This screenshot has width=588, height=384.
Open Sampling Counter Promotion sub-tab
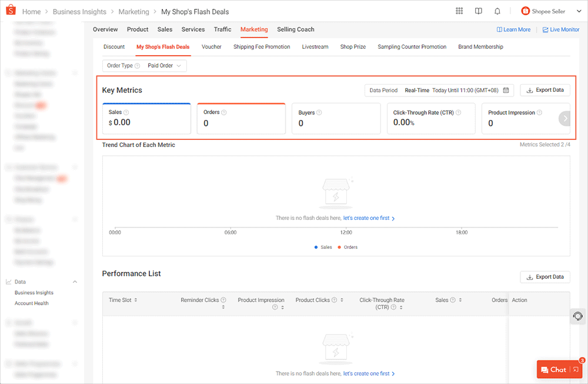[x=412, y=47]
